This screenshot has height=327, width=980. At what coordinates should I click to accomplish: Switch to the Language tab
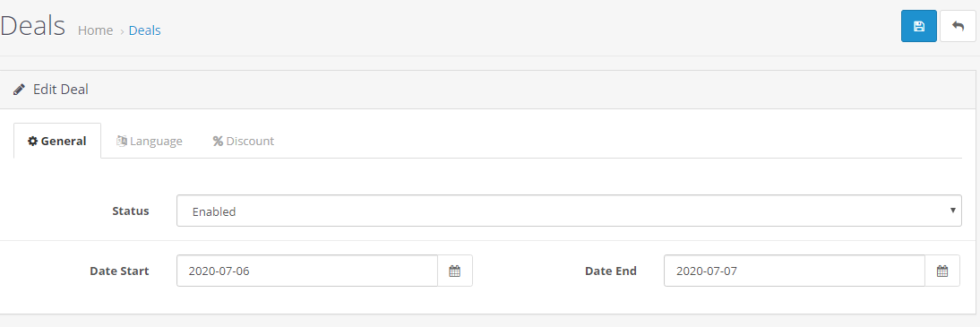coord(150,142)
